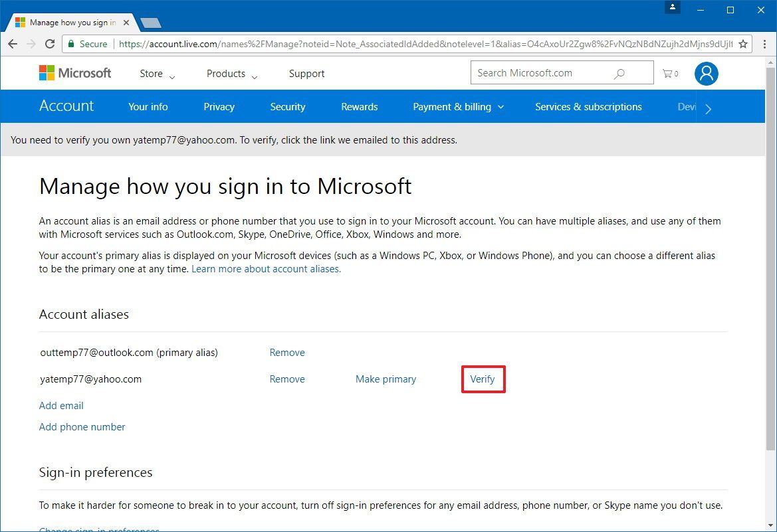Screen dimensions: 777x532
Task: Show more account nav items with right chevron
Action: pos(708,109)
